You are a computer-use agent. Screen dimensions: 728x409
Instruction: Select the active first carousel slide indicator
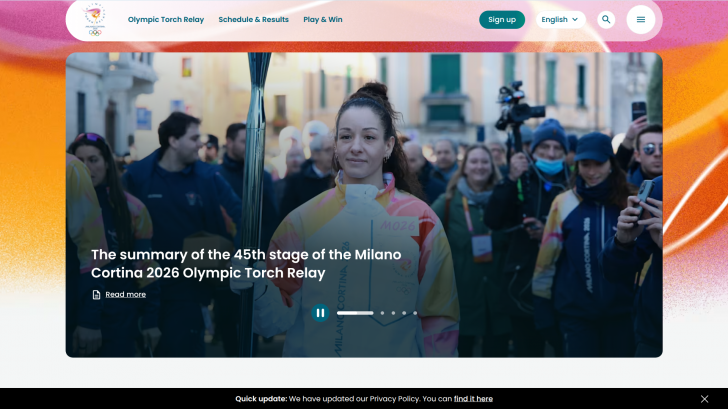point(355,313)
